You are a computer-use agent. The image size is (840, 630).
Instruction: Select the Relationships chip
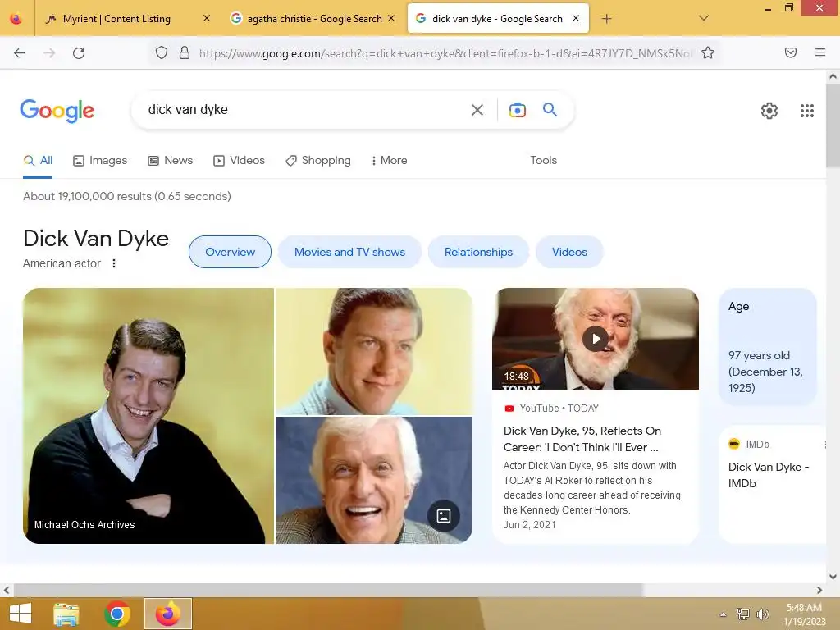coord(478,252)
